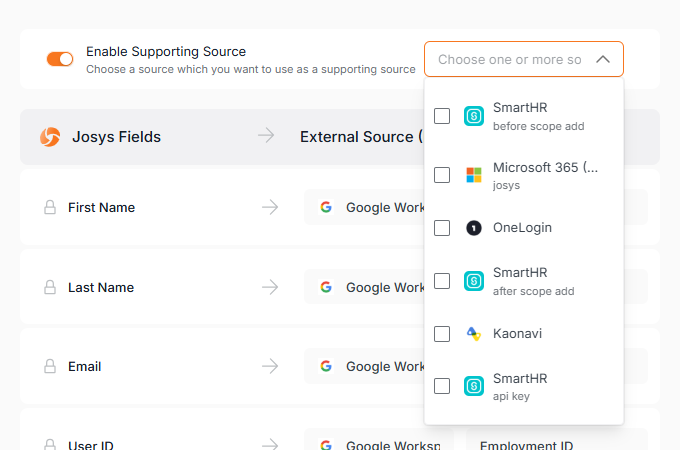
Task: Click the 'User ID' field label
Action: 91,445
